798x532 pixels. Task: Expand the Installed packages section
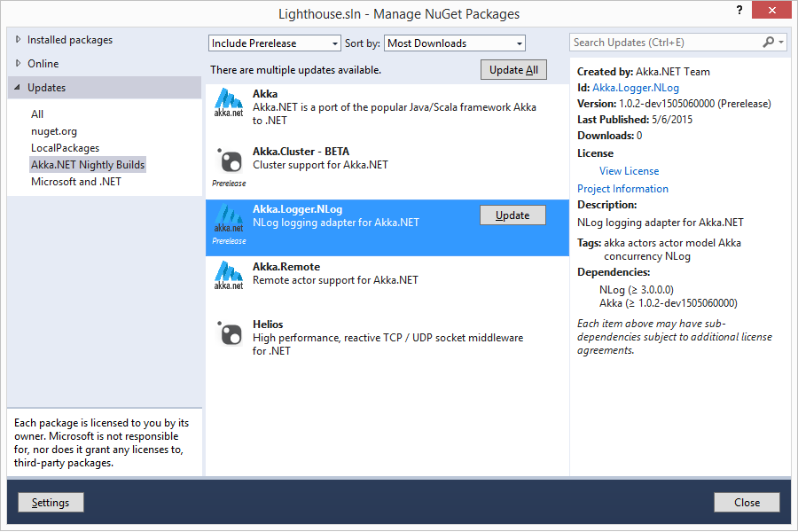(x=19, y=39)
